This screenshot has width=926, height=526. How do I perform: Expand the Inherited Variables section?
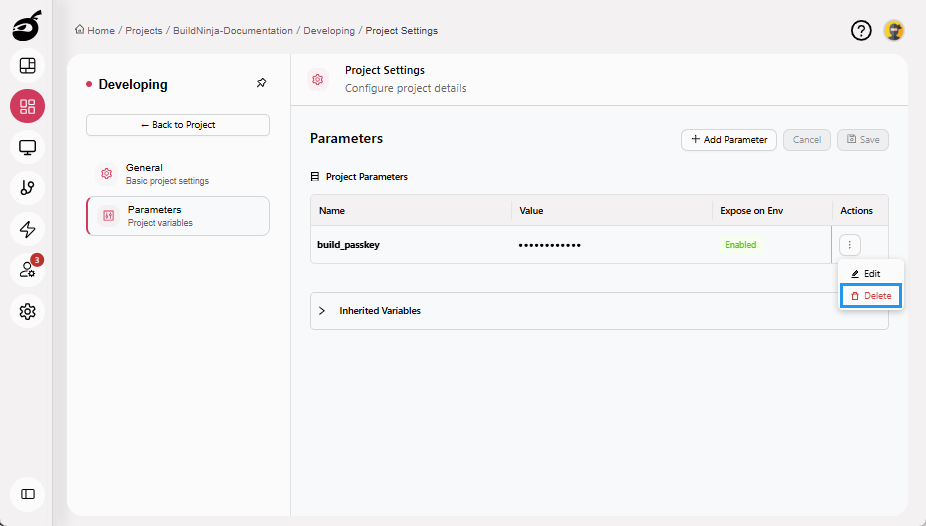point(322,311)
